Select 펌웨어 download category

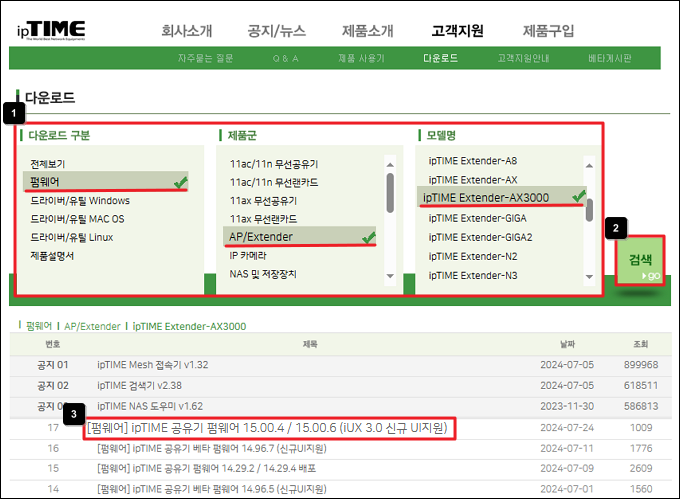(x=106, y=182)
